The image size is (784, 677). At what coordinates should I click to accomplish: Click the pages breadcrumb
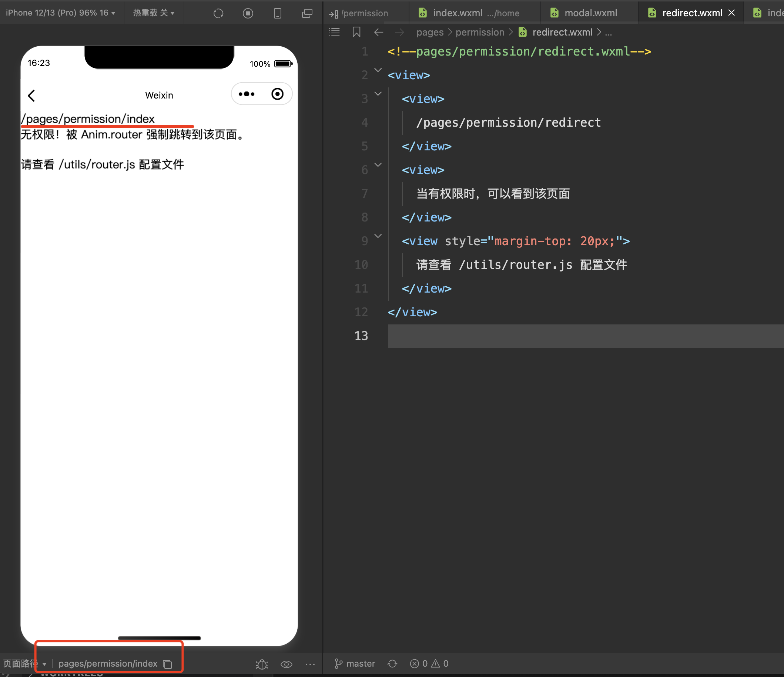430,32
